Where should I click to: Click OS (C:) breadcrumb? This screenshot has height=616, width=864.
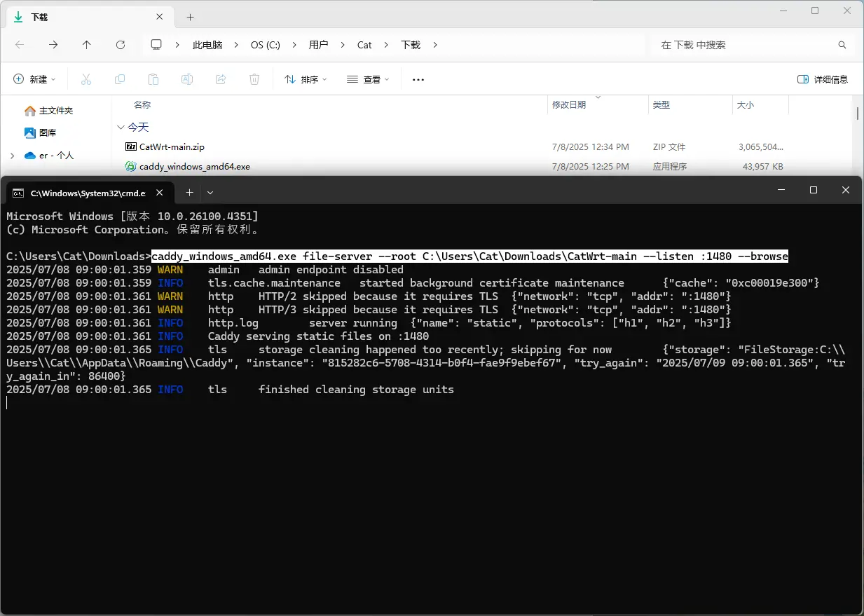[x=266, y=45]
